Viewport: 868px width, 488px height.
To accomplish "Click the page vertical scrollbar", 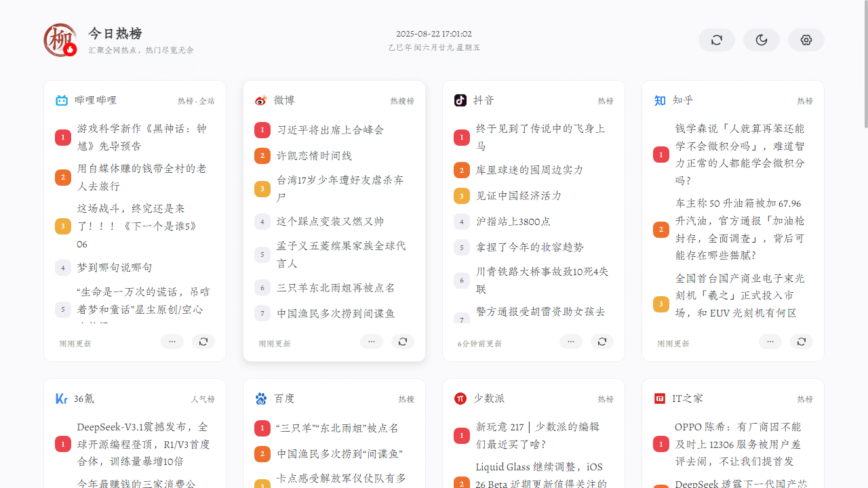I will click(x=865, y=64).
